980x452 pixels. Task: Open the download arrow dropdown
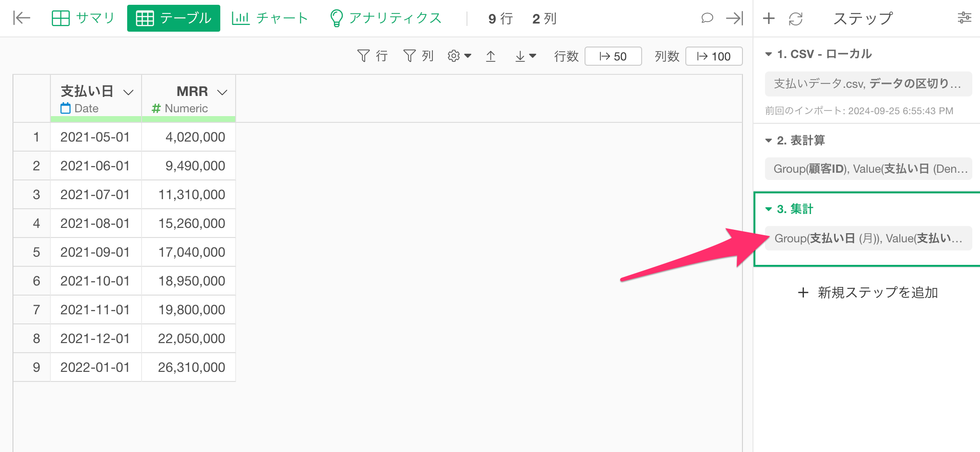526,56
